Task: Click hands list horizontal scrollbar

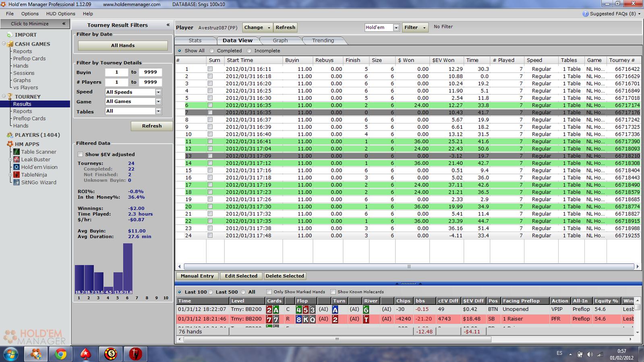Action: tap(337, 339)
